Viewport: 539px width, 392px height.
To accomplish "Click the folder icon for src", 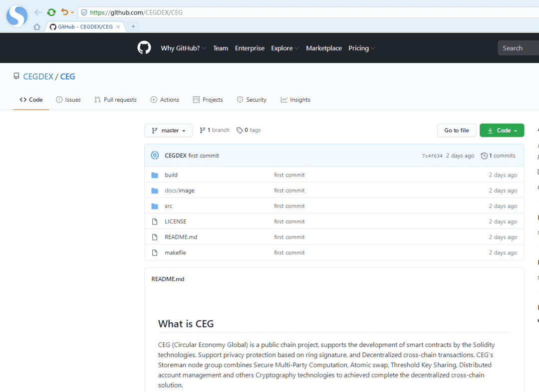I will [155, 206].
